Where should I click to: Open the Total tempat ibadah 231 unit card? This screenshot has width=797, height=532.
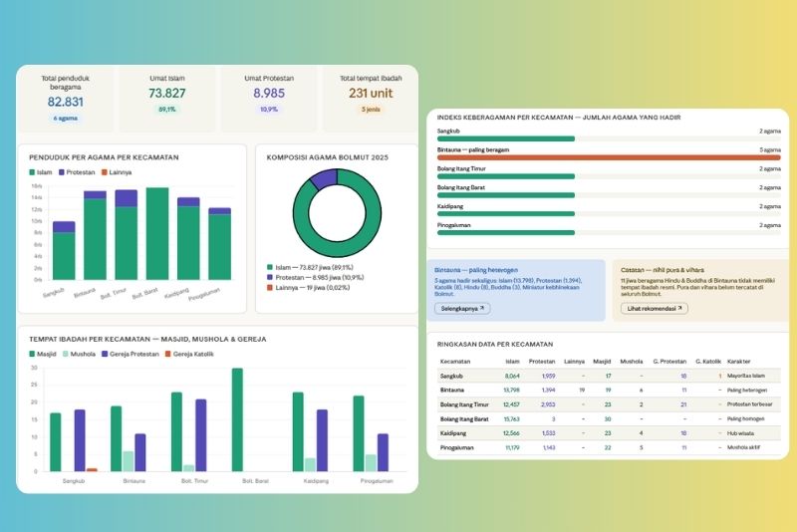[369, 100]
